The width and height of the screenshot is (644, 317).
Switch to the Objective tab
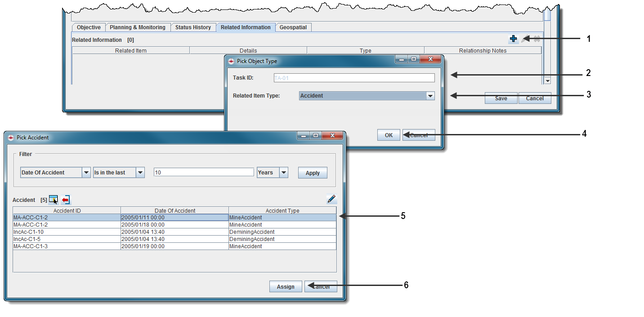(89, 27)
